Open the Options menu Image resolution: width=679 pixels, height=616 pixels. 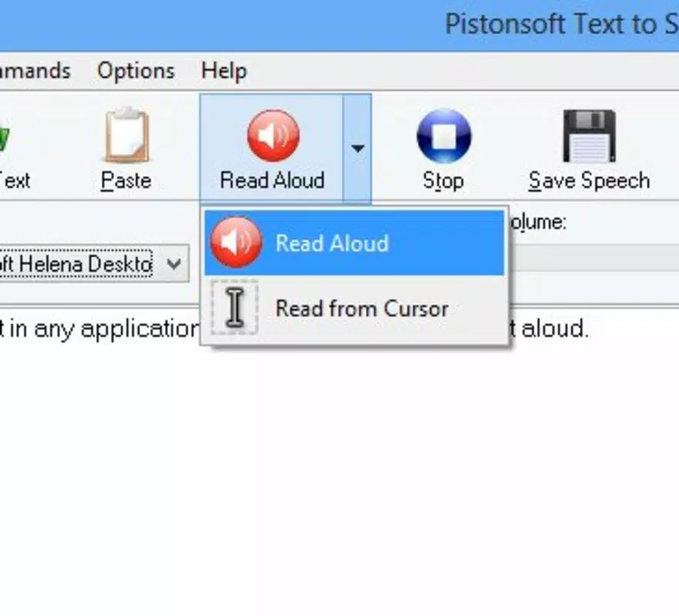click(136, 71)
